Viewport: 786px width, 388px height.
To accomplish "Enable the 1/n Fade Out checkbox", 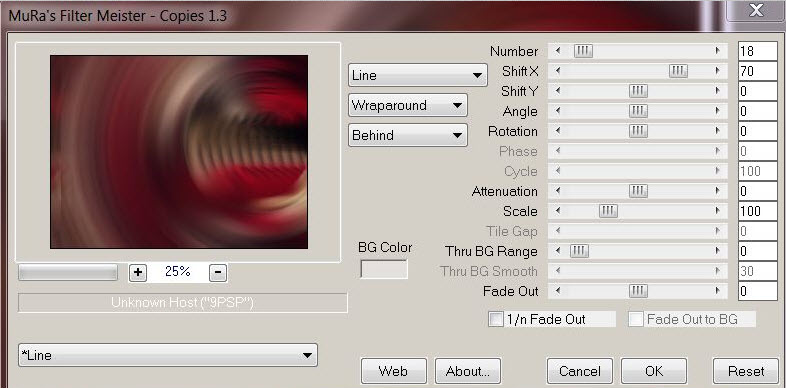I will (496, 319).
